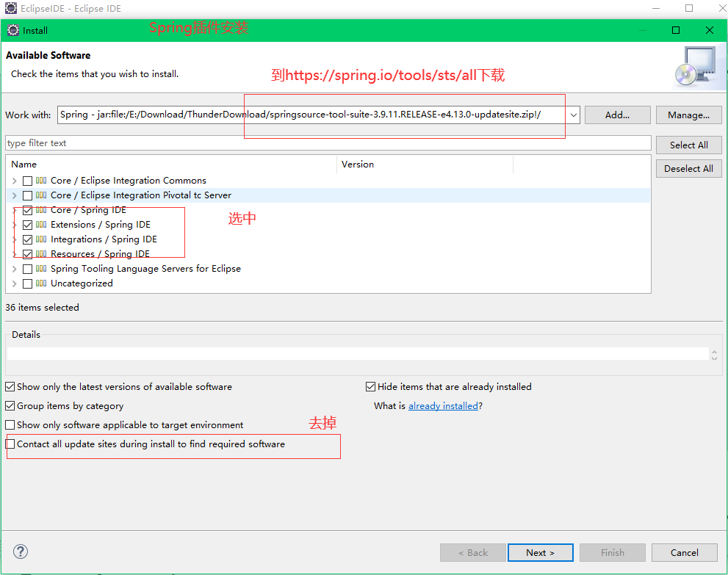Click the Cancel button
Image resolution: width=728 pixels, height=575 pixels.
pos(685,553)
